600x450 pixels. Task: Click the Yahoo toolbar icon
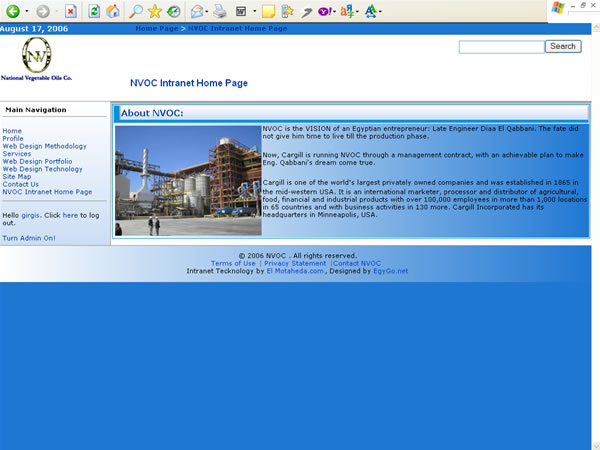click(x=324, y=11)
